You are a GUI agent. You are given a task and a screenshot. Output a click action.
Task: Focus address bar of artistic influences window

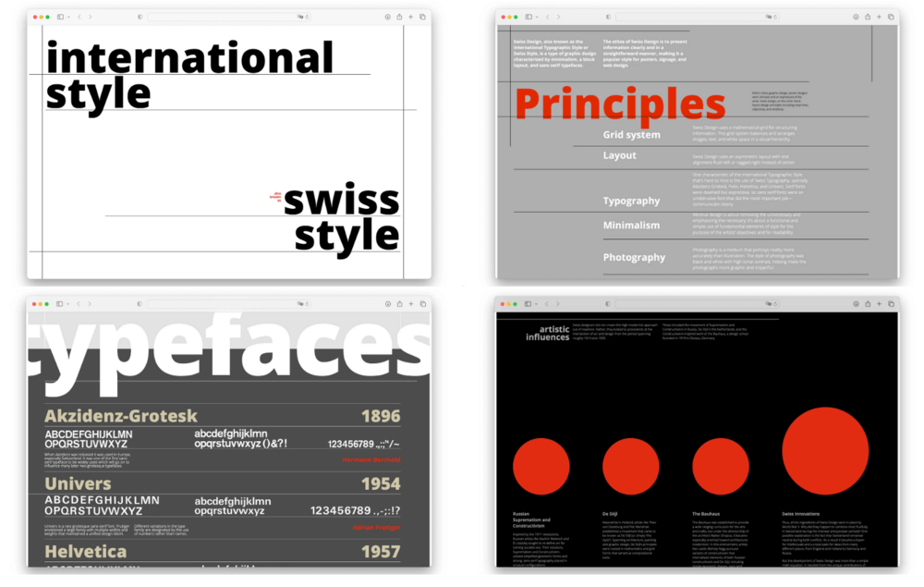[x=697, y=304]
